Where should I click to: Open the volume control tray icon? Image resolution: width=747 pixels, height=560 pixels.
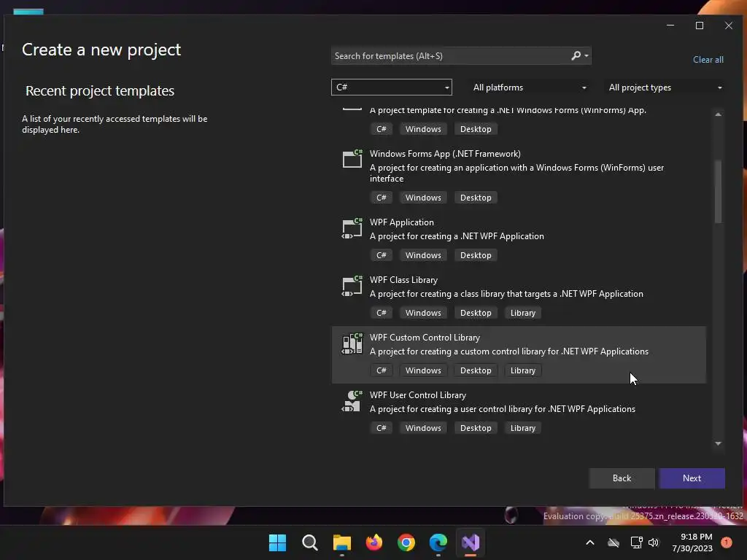[654, 542]
